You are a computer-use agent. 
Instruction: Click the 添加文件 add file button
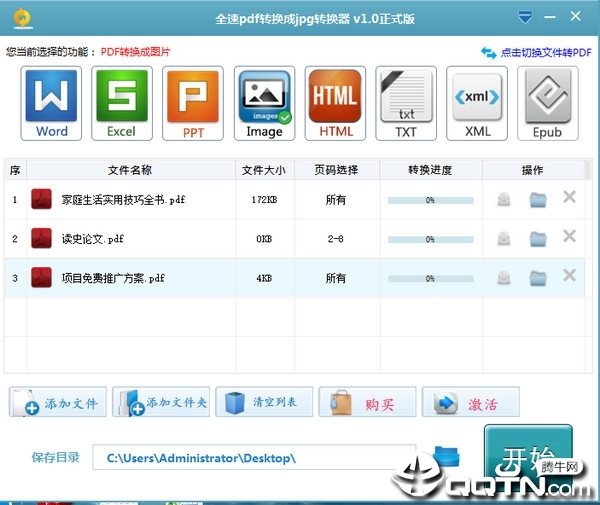[x=58, y=402]
